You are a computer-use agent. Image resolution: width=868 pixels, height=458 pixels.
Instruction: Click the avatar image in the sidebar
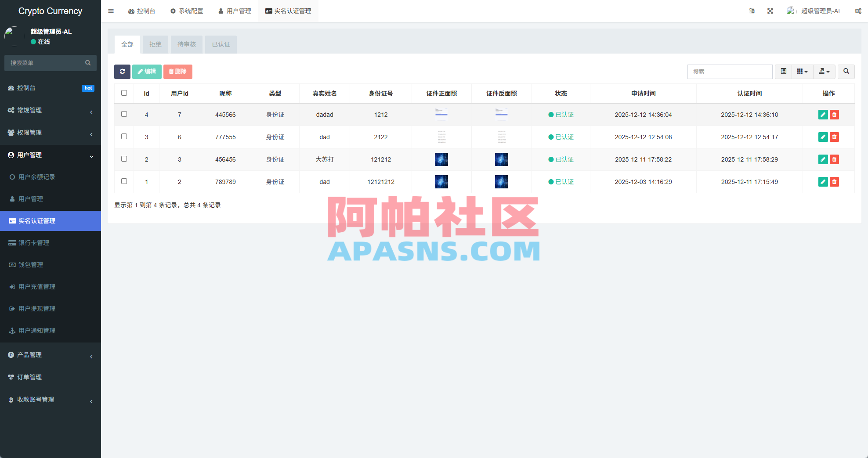(14, 36)
